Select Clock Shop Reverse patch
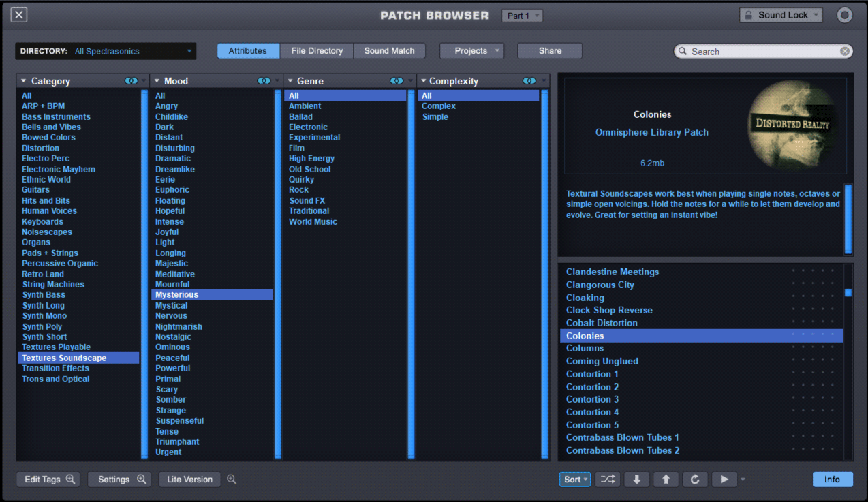 tap(609, 310)
